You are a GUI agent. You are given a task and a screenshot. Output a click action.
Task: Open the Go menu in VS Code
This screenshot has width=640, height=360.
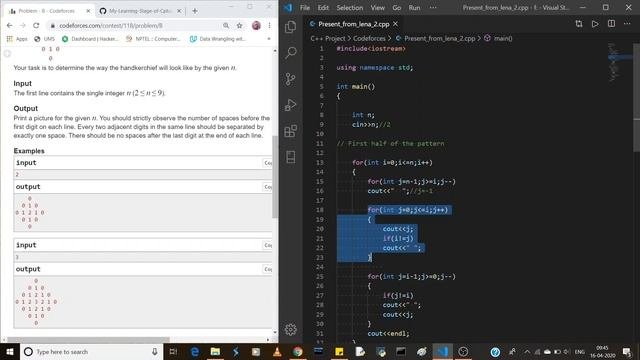397,7
